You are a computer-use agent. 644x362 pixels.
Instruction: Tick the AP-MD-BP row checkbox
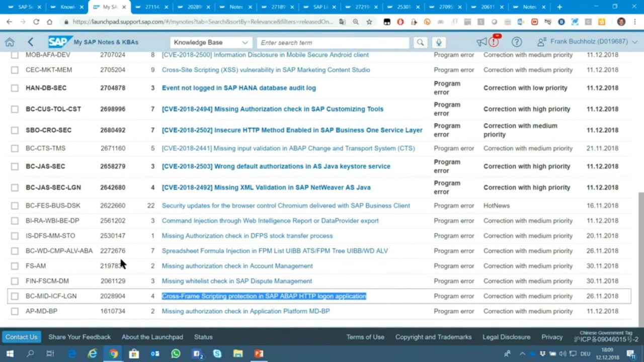15,311
